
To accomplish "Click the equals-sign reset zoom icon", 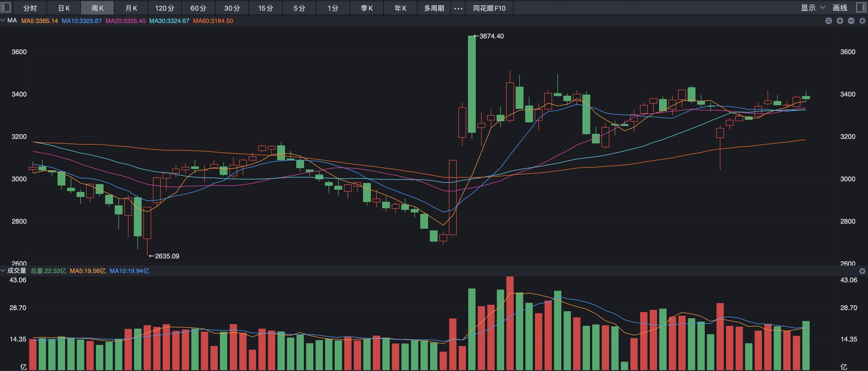I will (x=828, y=21).
